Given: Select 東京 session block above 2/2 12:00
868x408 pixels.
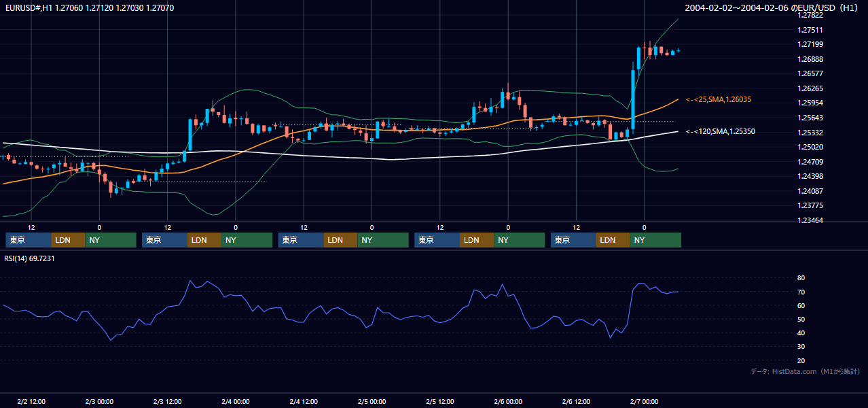Looking at the screenshot, I should pyautogui.click(x=29, y=240).
